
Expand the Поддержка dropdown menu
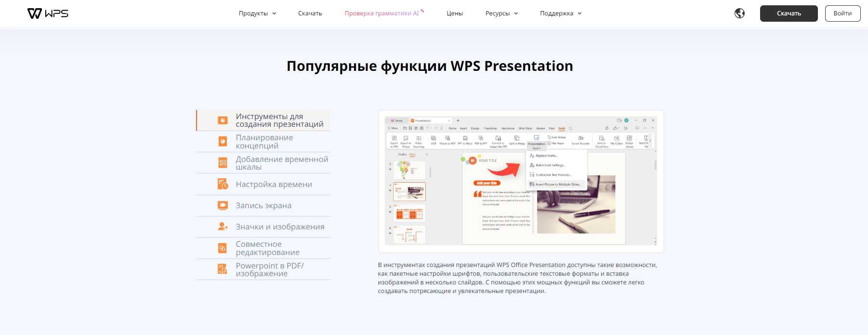pos(561,13)
